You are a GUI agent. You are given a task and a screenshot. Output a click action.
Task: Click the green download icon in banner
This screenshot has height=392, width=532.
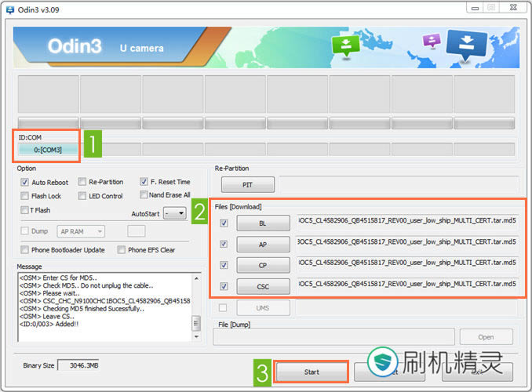(x=344, y=45)
